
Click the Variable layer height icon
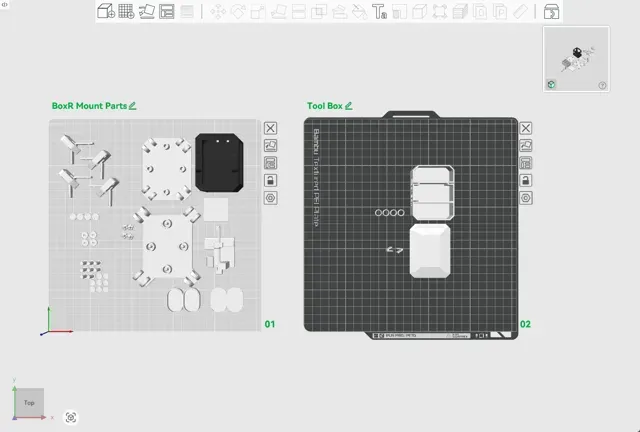point(187,11)
